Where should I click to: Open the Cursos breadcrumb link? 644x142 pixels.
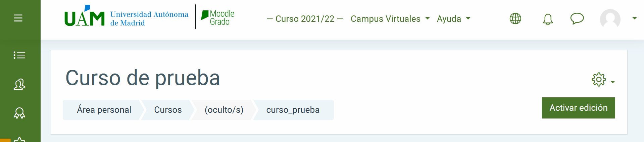pyautogui.click(x=168, y=110)
